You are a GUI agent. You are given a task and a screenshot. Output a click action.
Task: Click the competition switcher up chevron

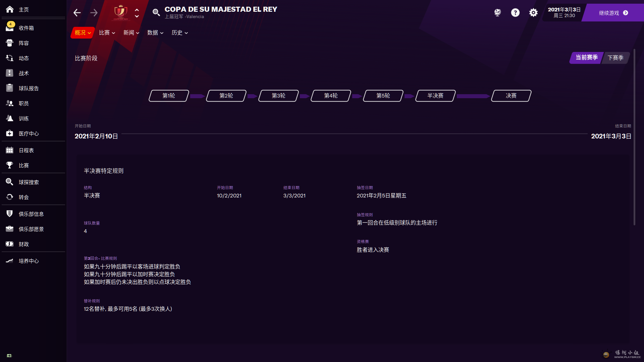click(x=137, y=10)
